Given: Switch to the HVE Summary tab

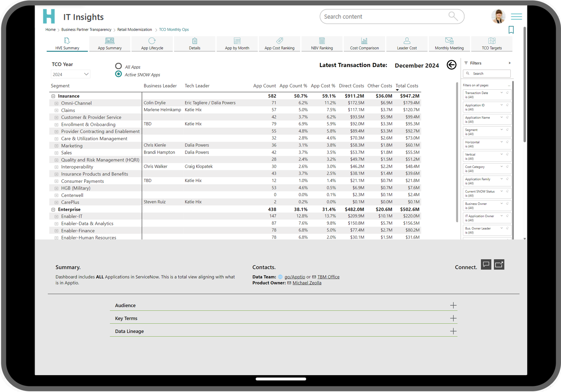Looking at the screenshot, I should pyautogui.click(x=67, y=44).
